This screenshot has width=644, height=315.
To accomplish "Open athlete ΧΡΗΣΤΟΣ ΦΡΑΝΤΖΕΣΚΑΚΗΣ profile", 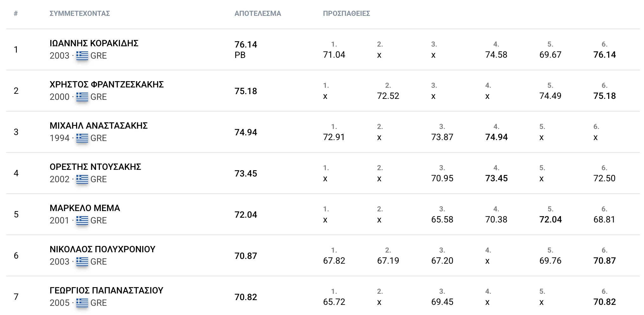I will tap(106, 85).
